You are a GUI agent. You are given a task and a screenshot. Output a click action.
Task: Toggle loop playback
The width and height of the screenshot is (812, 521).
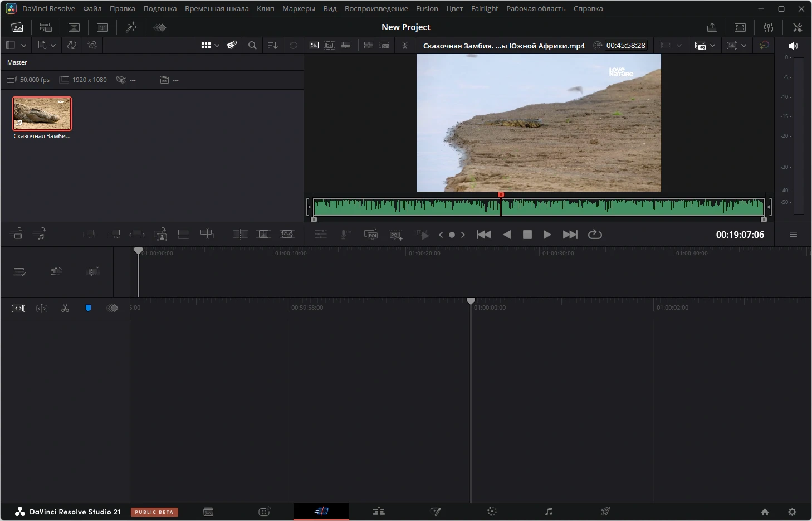595,235
